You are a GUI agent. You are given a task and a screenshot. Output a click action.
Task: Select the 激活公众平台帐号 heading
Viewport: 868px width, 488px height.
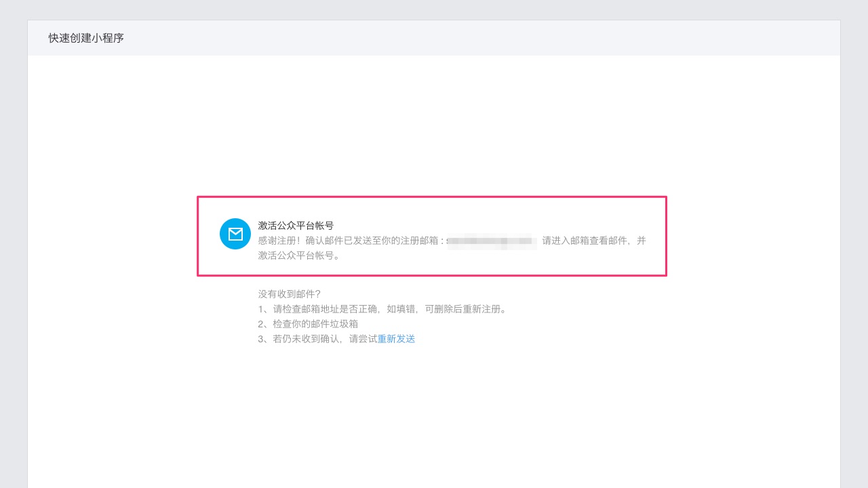(x=296, y=226)
